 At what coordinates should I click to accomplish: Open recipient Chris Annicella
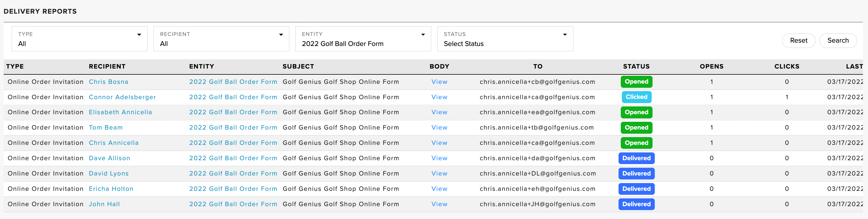click(113, 143)
